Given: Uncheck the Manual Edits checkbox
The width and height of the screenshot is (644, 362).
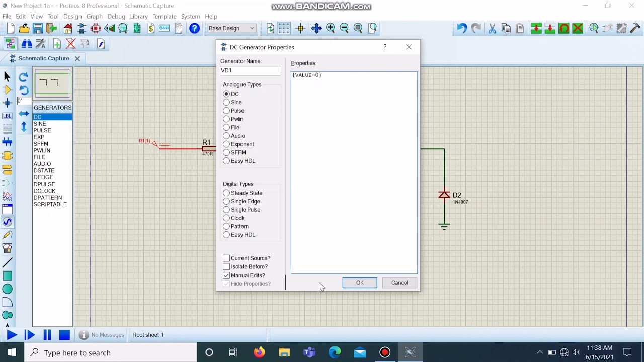Looking at the screenshot, I should [226, 275].
